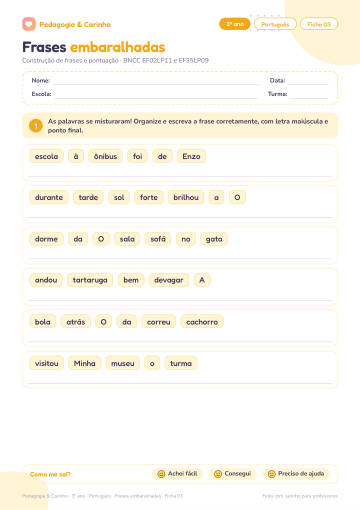Click the word chip 'sala'
Viewport: 360px width, 510px height.
pos(127,239)
